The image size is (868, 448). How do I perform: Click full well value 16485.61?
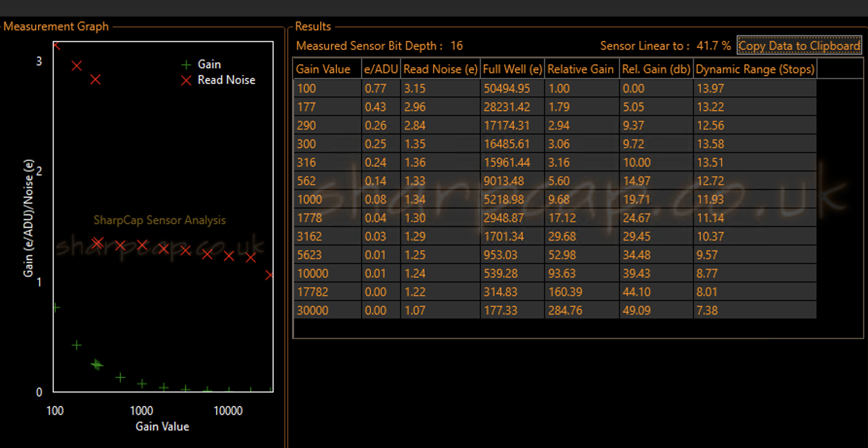coord(512,144)
